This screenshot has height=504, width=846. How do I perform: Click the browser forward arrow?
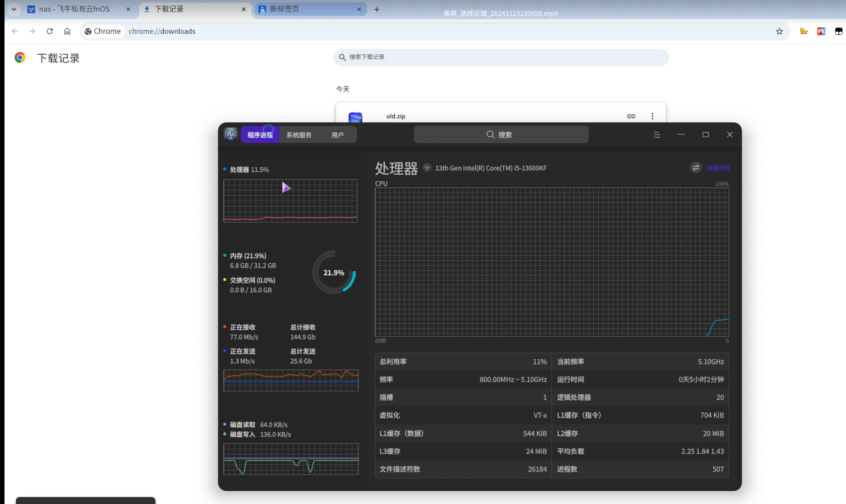[32, 31]
